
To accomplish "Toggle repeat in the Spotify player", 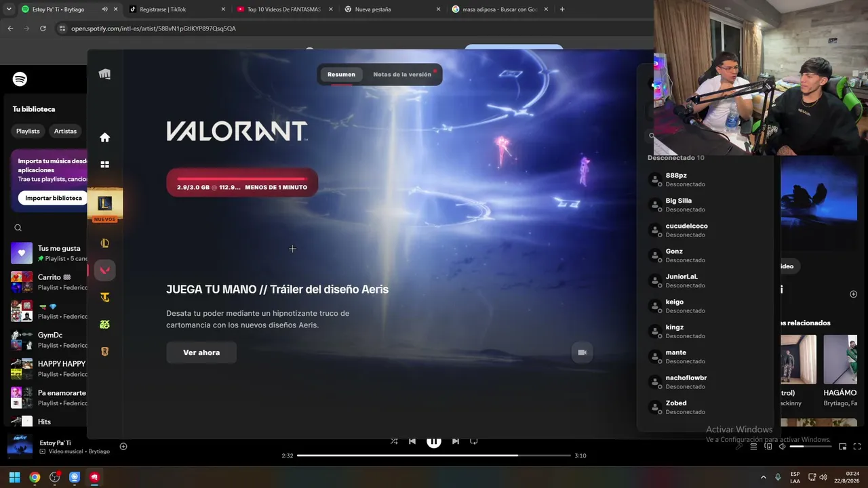I will [x=474, y=441].
